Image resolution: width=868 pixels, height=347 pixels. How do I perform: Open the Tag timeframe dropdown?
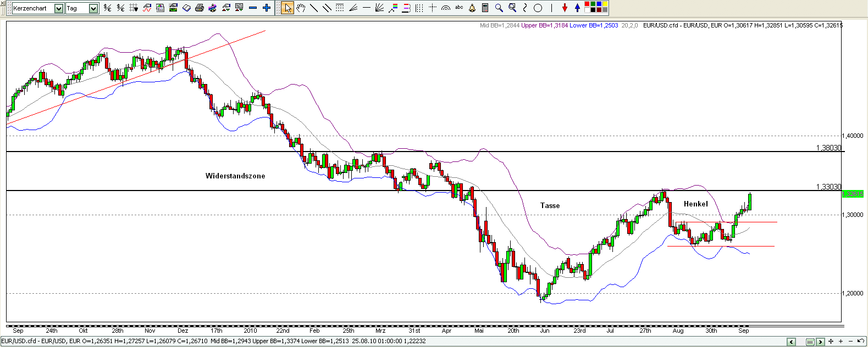coord(93,8)
